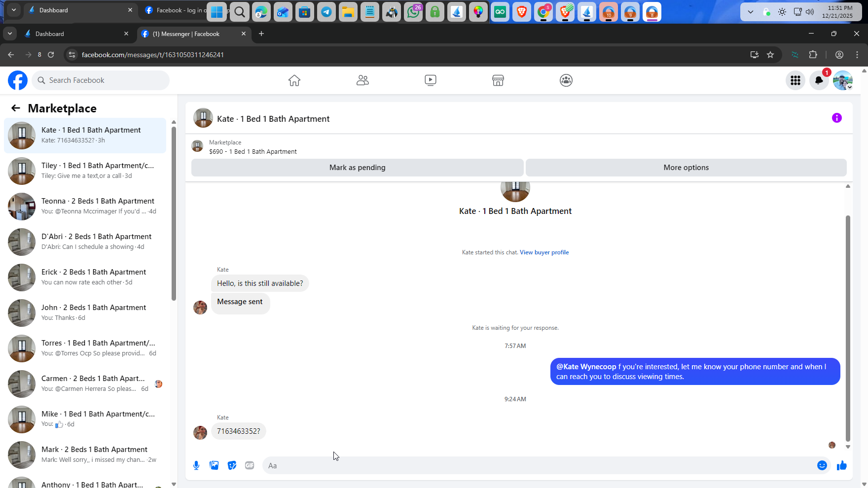Image resolution: width=868 pixels, height=488 pixels.
Task: Adjust volume from the system tray speaker
Action: click(x=810, y=12)
